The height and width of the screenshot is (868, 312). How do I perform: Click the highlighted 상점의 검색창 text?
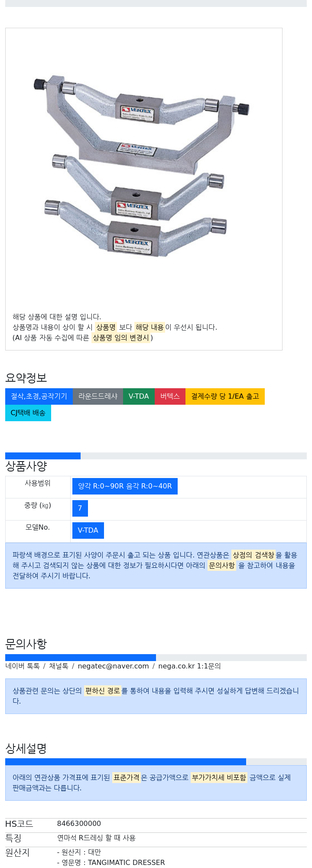tap(253, 555)
